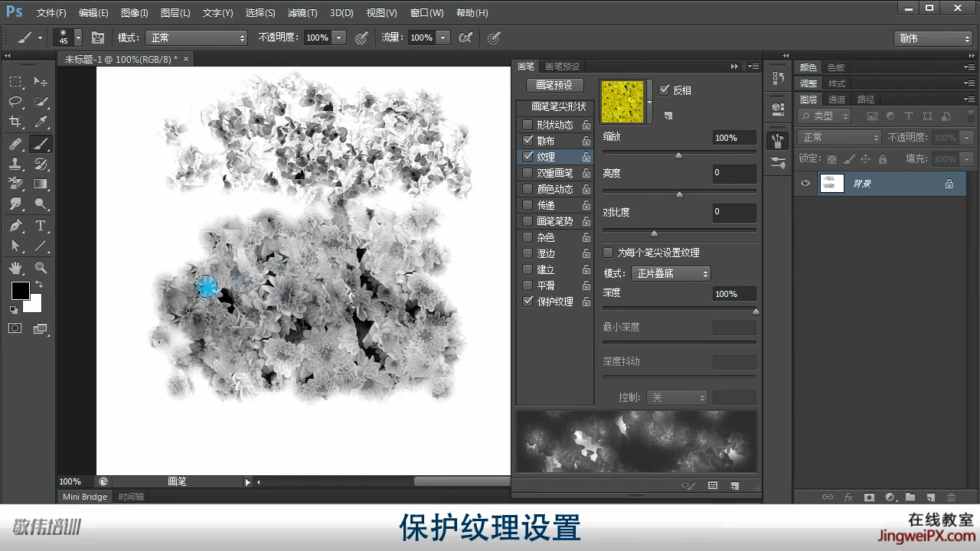Select the Eraser tool
Viewport: 980px width, 551px height.
pyautogui.click(x=15, y=184)
